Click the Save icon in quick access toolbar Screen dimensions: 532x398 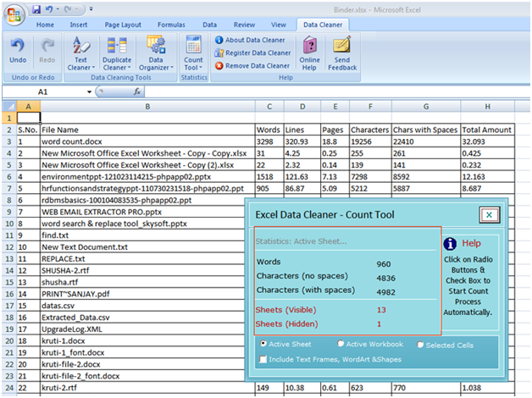point(36,9)
